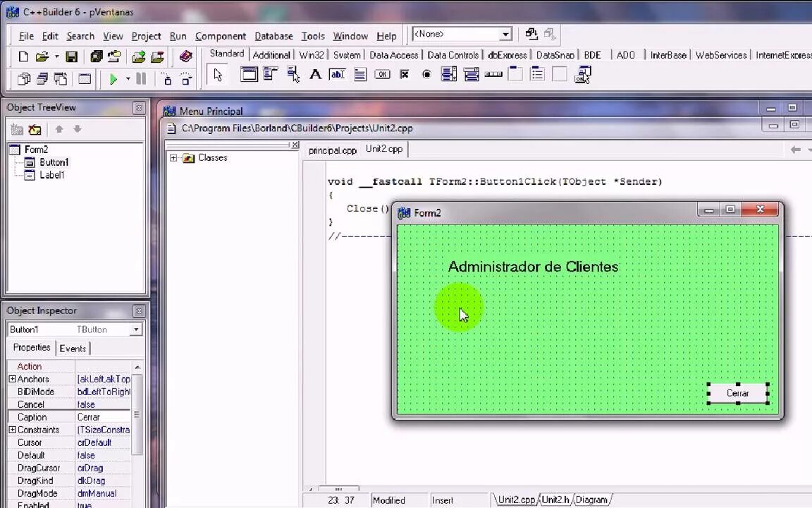The width and height of the screenshot is (812, 508).
Task: Click the Open Project icon
Action: 114,56
